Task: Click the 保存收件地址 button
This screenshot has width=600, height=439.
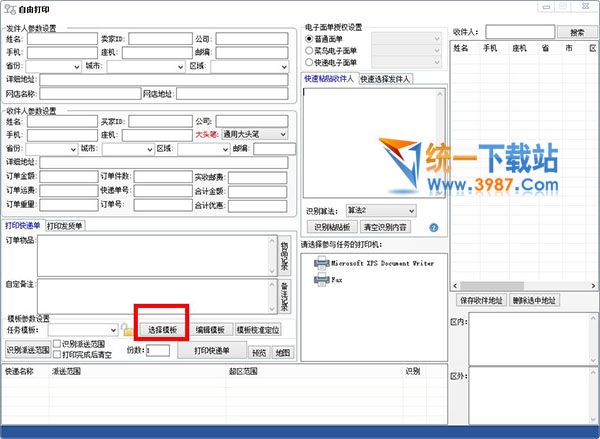Action: click(x=481, y=300)
